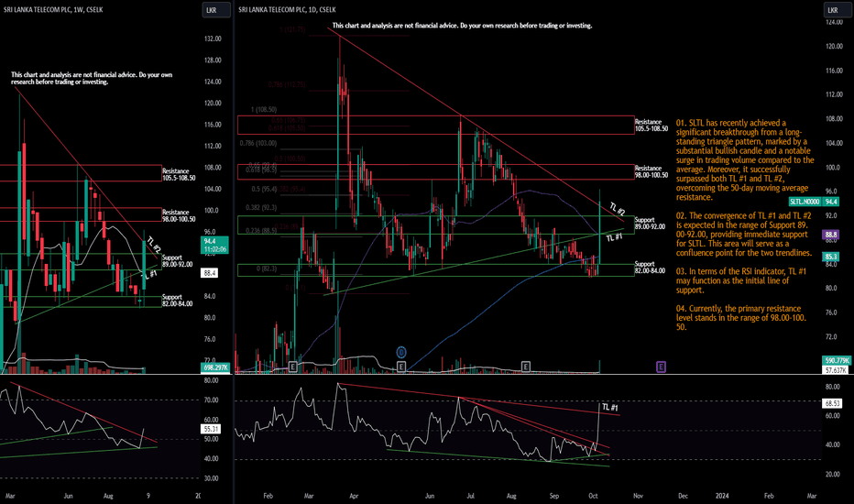Select the TL #2 trendline label on the daily chart
This screenshot has height=504, width=854.
617,209
